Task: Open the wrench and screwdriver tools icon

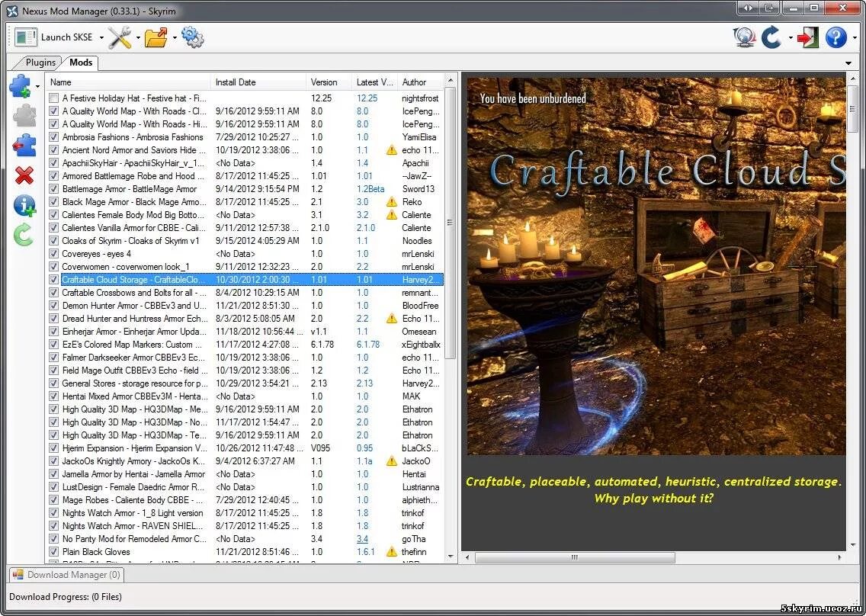Action: pyautogui.click(x=119, y=37)
